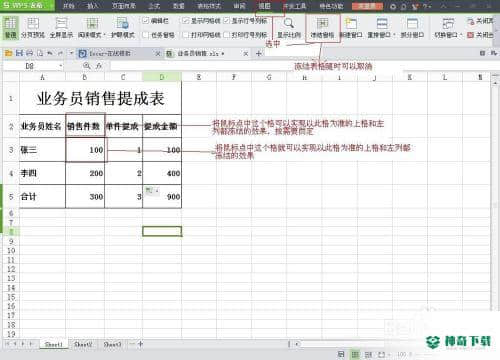The height and width of the screenshot is (360, 500).
Task: Enable the Task Pane (任务窗格) checkbox
Action: coord(146,35)
